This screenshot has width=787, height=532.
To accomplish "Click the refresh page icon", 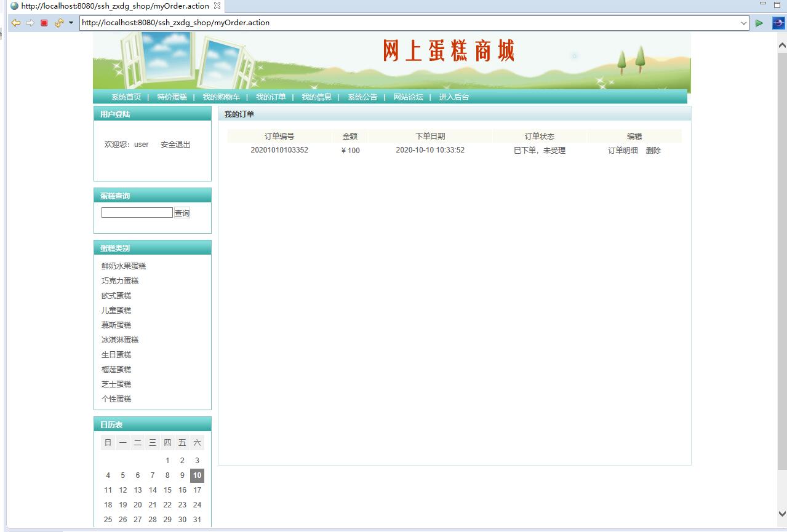I will pyautogui.click(x=59, y=23).
